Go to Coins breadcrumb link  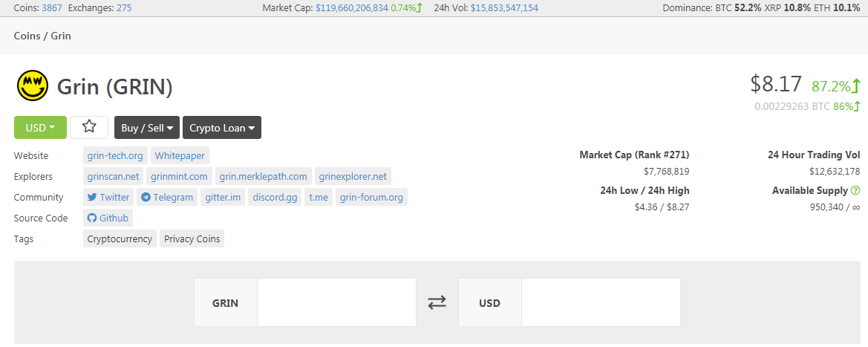[x=27, y=36]
